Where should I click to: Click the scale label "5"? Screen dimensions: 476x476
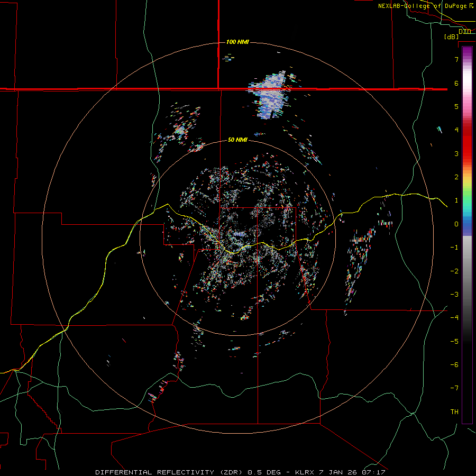coord(456,106)
